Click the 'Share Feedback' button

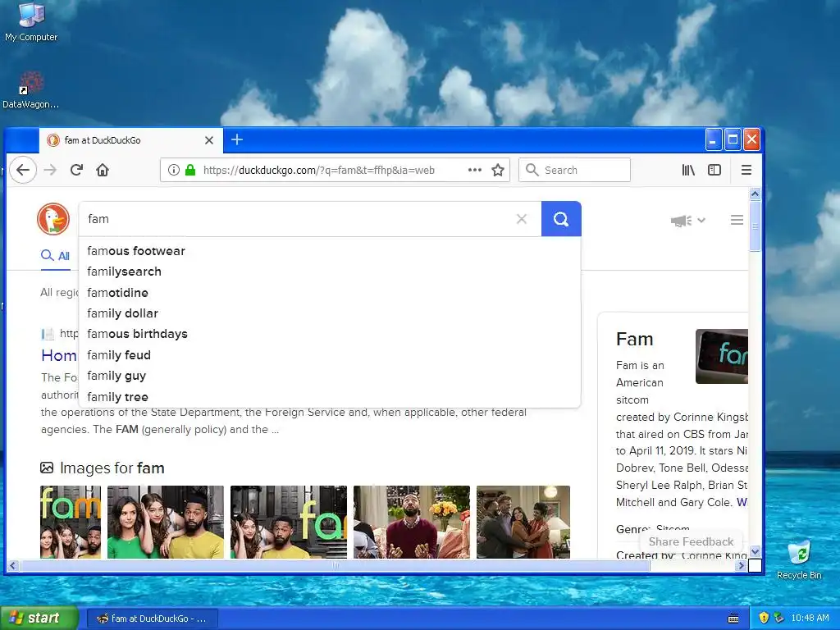coord(691,541)
